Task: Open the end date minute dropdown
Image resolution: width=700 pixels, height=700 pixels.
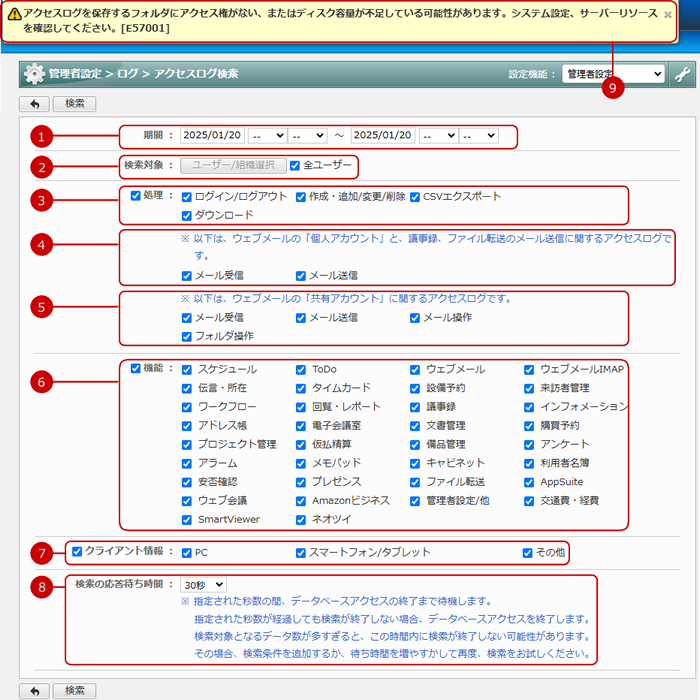Action: (479, 135)
